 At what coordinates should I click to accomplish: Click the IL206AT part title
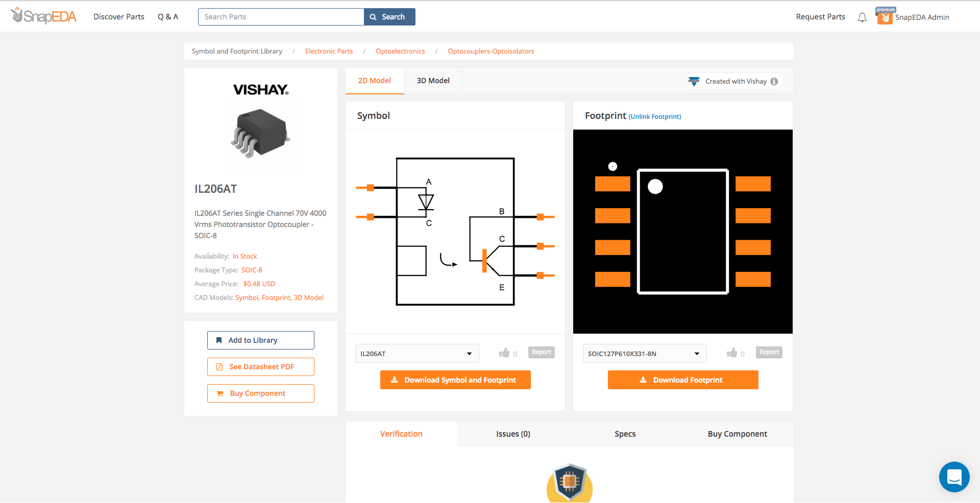[x=216, y=189]
